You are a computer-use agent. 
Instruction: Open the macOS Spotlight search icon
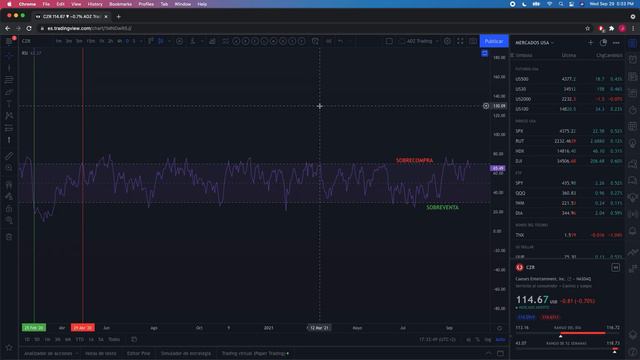tap(561, 4)
